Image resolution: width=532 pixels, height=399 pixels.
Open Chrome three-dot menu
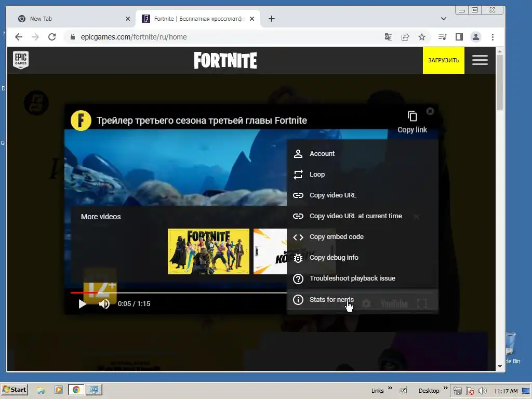[x=493, y=37]
